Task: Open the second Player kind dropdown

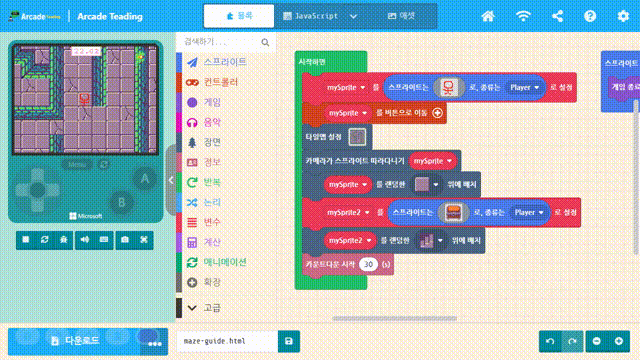Action: pyautogui.click(x=529, y=212)
